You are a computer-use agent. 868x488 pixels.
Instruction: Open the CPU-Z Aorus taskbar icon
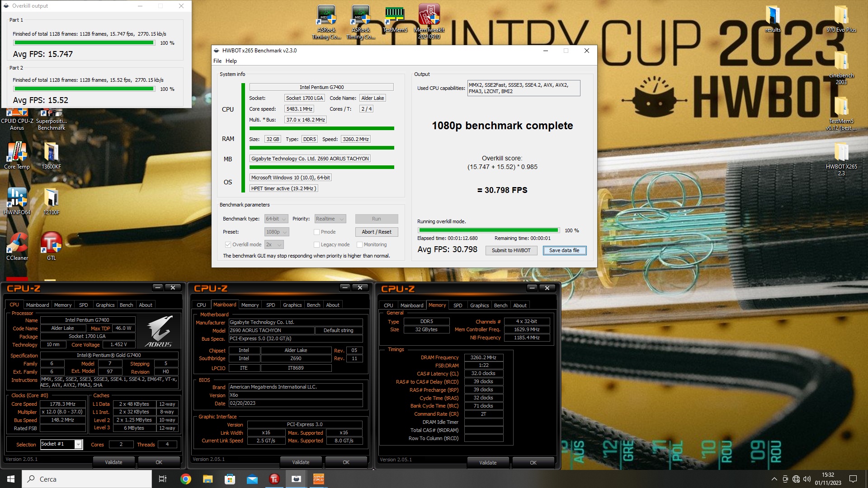pyautogui.click(x=318, y=479)
